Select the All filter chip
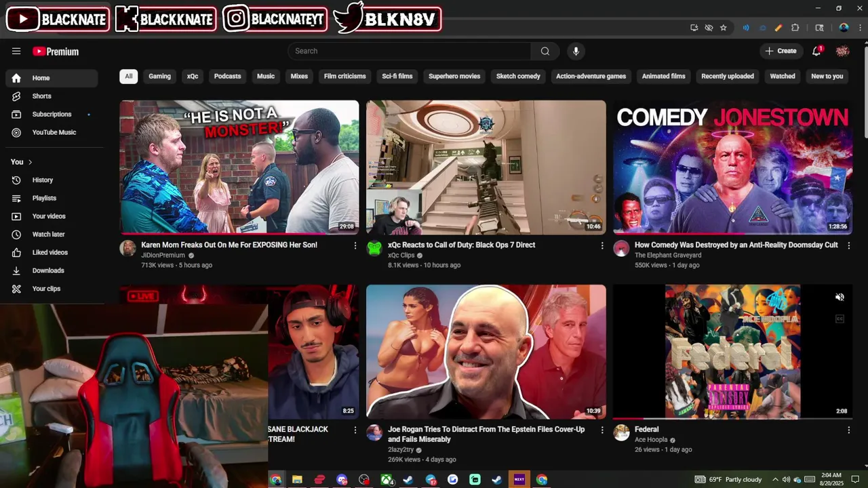This screenshot has height=488, width=868. (129, 76)
